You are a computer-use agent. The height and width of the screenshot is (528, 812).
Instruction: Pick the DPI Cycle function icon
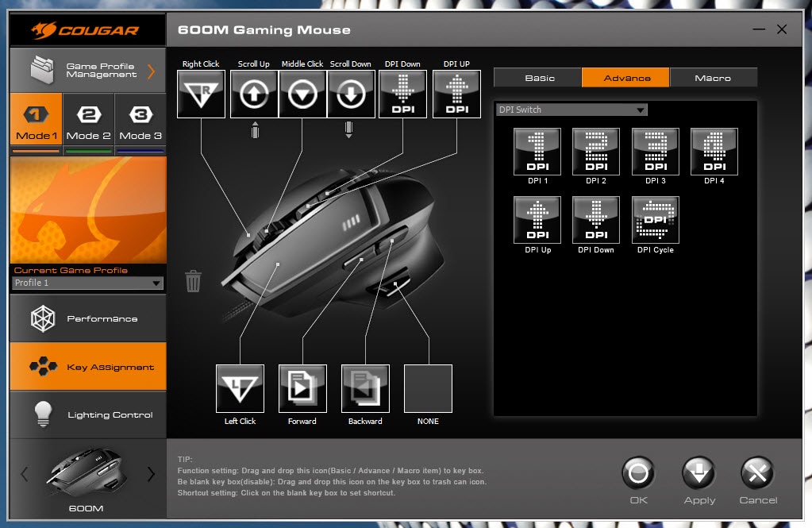pyautogui.click(x=656, y=220)
